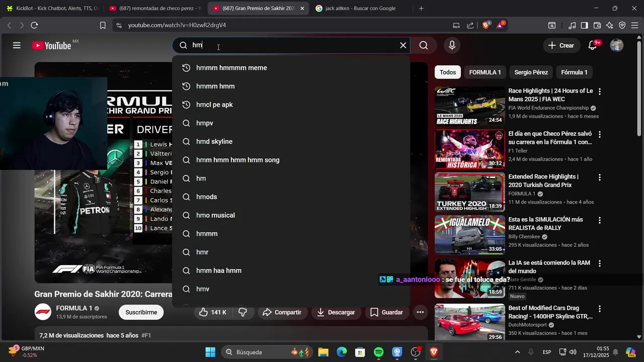Open 'Best of Modified Cars Drag Racing' title
This screenshot has height=362, width=644.
click(550, 312)
